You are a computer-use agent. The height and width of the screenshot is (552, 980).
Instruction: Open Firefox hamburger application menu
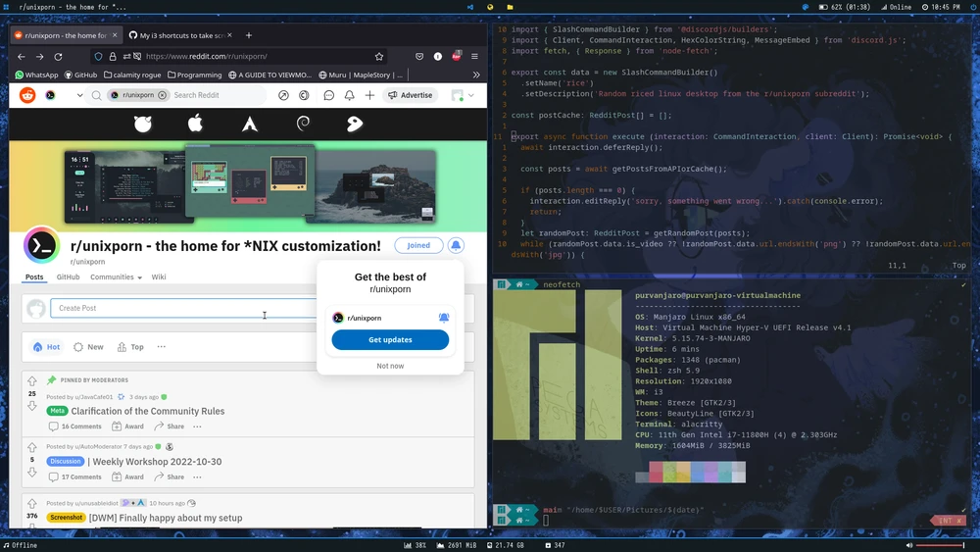click(475, 56)
